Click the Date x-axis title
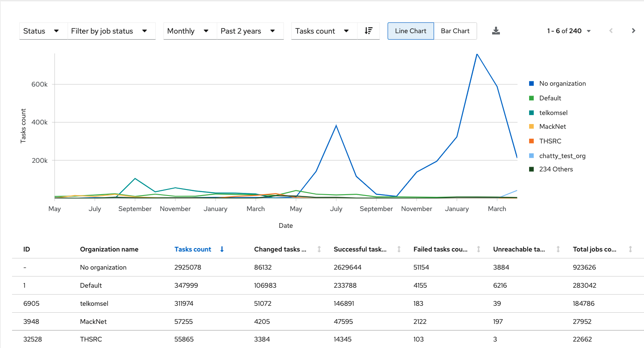644x348 pixels. 286,226
